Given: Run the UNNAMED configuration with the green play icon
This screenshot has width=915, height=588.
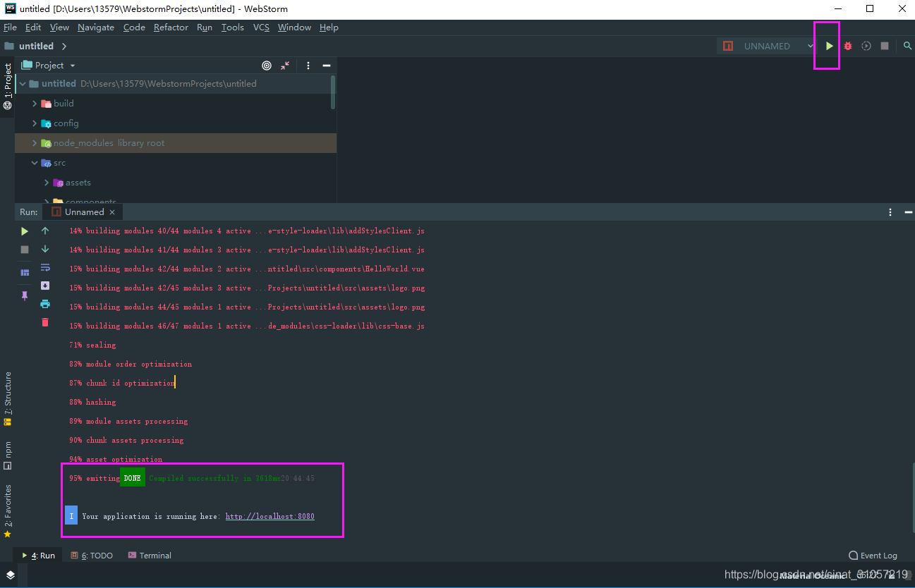Looking at the screenshot, I should 830,46.
